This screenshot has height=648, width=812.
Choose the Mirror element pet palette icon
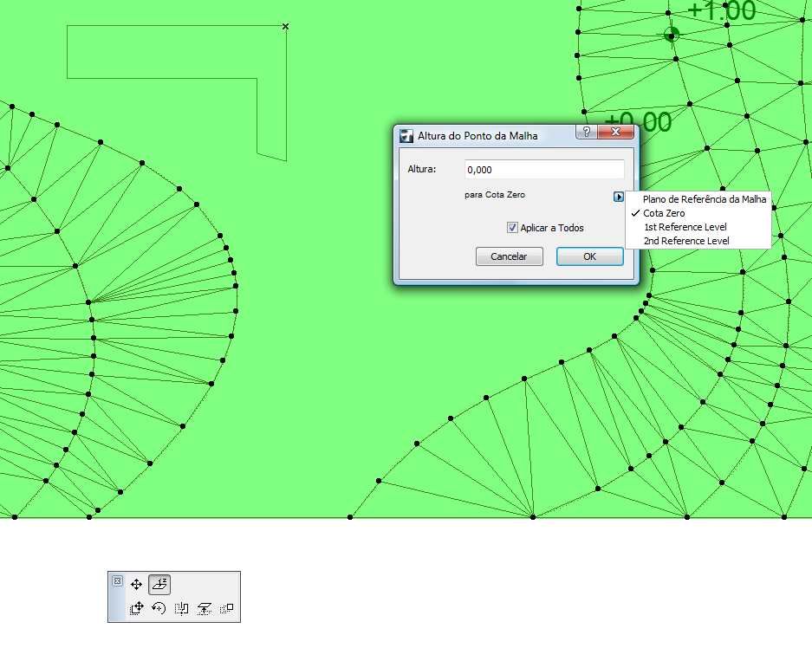[181, 608]
